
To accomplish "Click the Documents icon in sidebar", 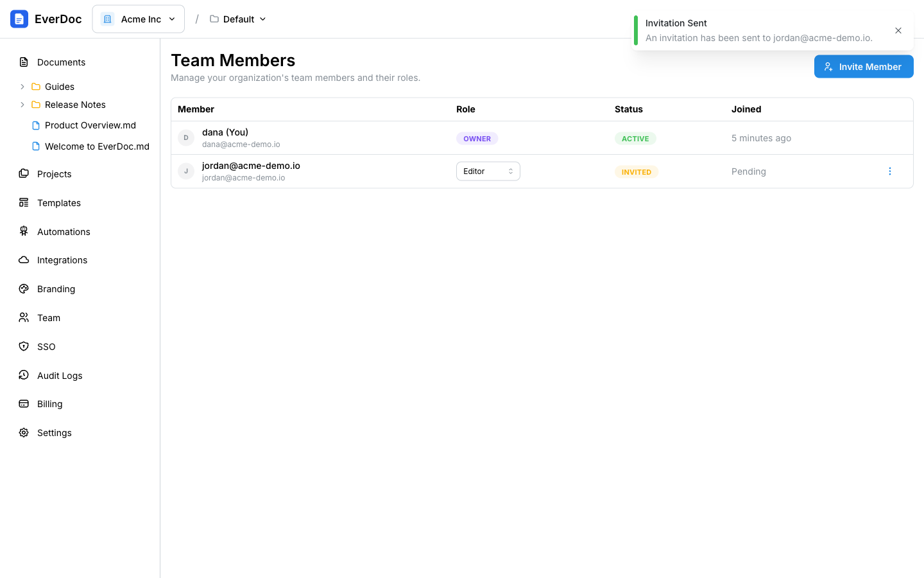I will coord(24,62).
